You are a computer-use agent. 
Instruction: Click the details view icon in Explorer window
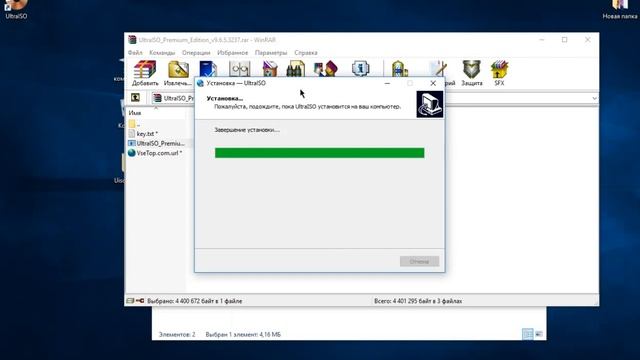point(527,334)
